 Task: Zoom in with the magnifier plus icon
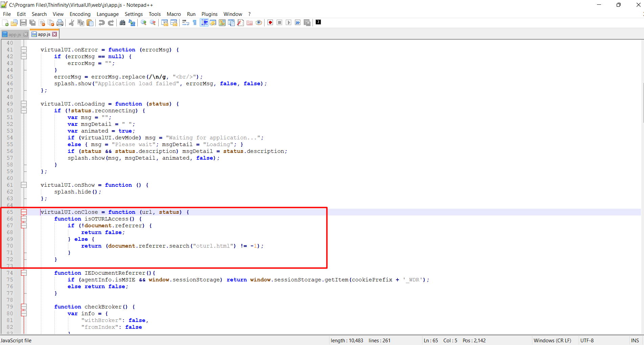(x=144, y=23)
